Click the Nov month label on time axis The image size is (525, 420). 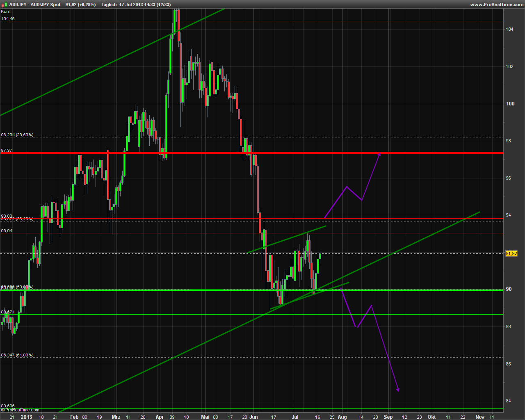[479, 417]
